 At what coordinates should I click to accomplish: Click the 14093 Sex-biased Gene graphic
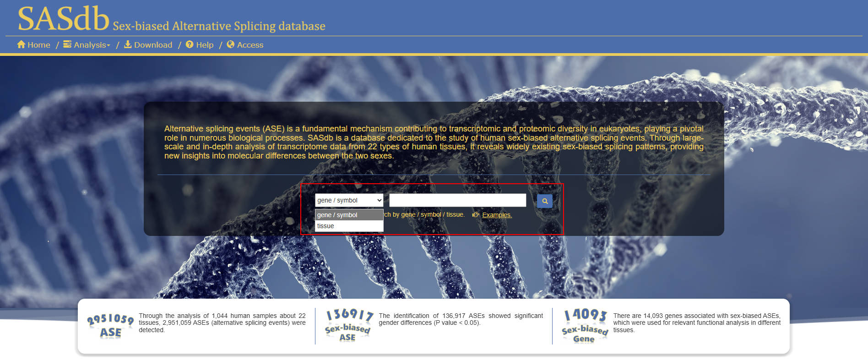click(585, 326)
